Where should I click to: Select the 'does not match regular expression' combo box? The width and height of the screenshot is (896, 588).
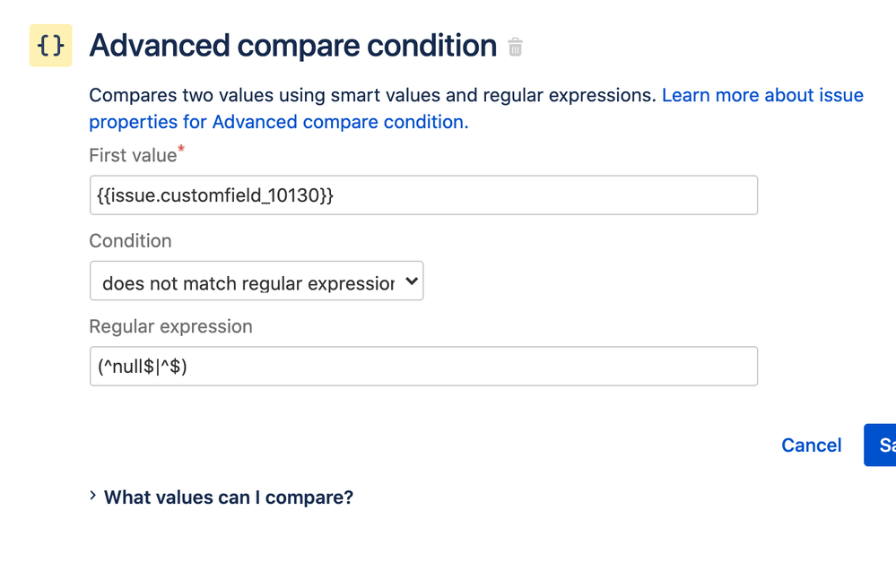(x=257, y=281)
